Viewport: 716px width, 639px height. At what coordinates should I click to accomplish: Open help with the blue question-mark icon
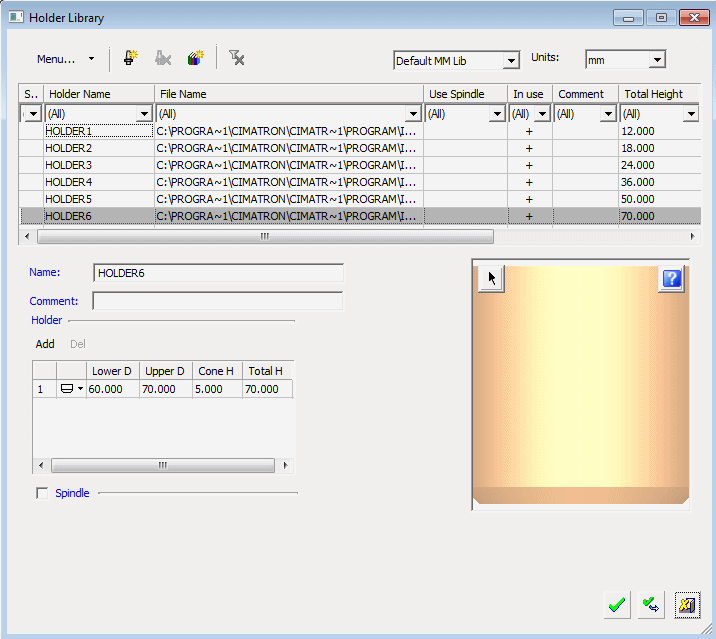(670, 279)
